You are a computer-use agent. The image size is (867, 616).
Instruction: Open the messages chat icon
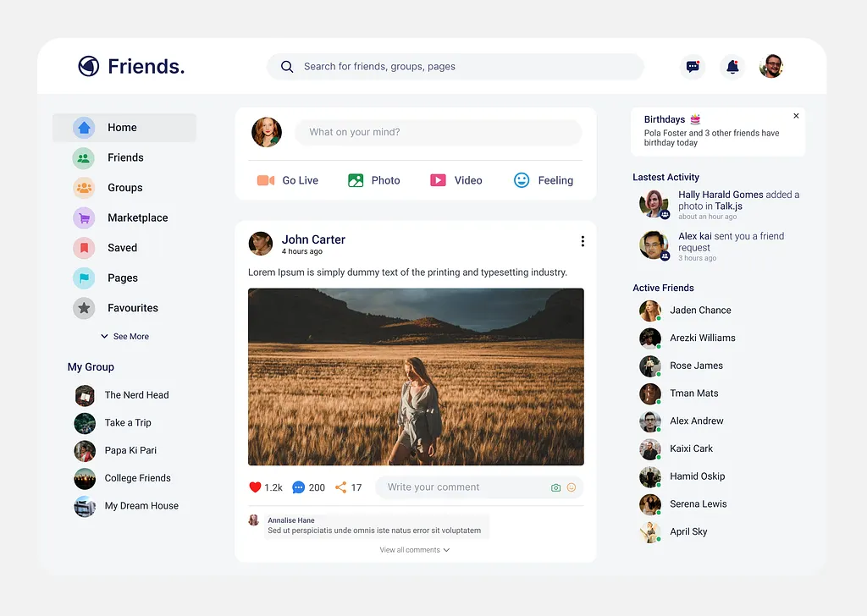point(693,67)
